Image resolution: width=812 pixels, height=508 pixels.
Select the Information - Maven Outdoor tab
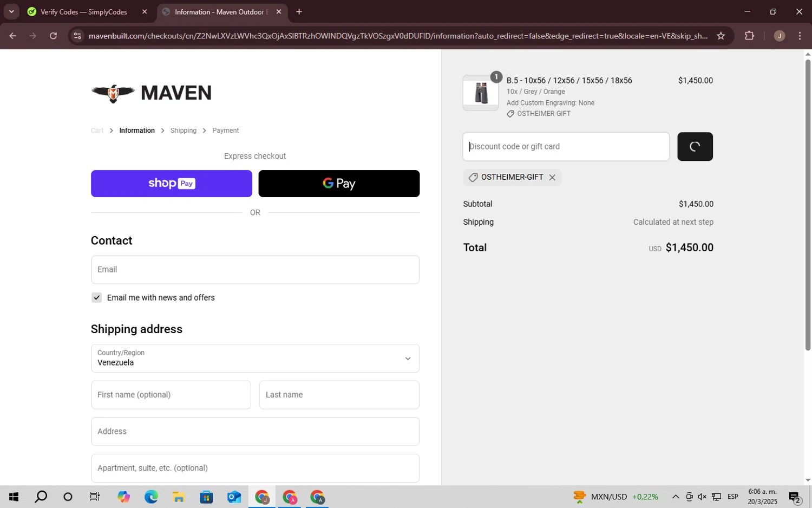pos(222,12)
